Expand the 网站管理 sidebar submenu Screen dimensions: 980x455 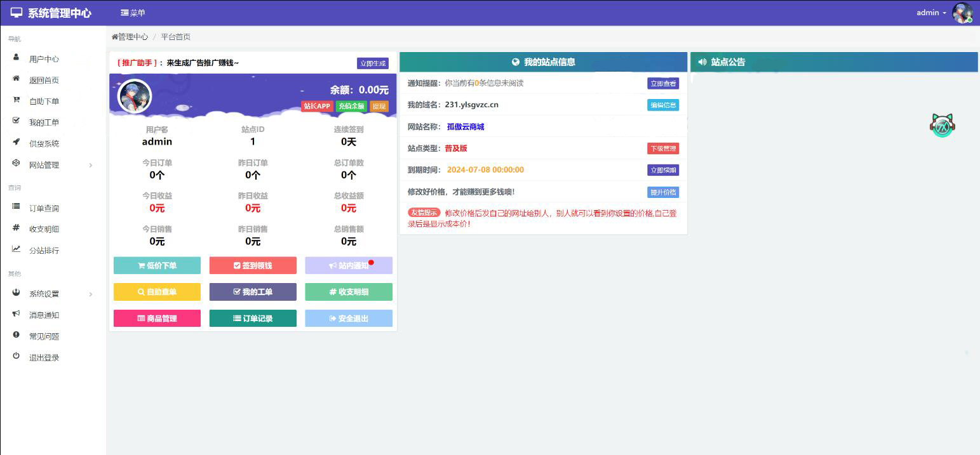[44, 164]
